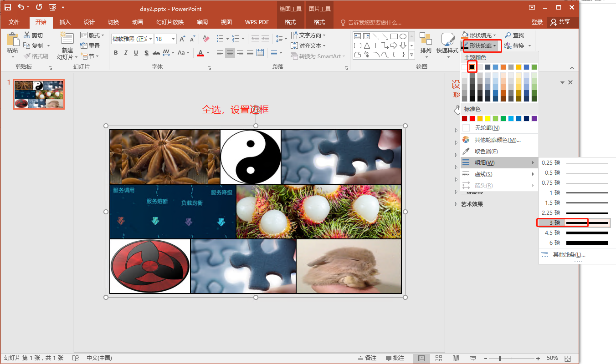Toggle normal view in status bar

point(421,358)
